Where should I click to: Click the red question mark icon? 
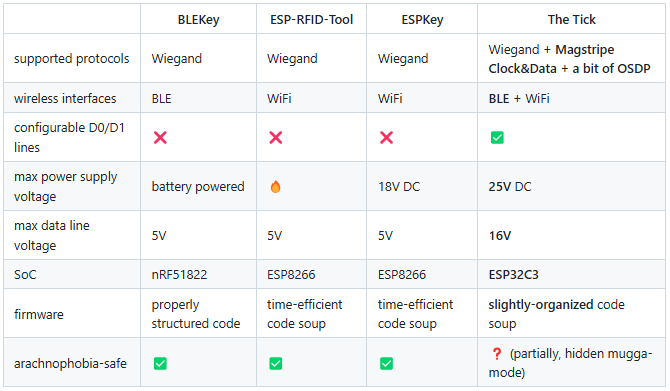pos(497,354)
